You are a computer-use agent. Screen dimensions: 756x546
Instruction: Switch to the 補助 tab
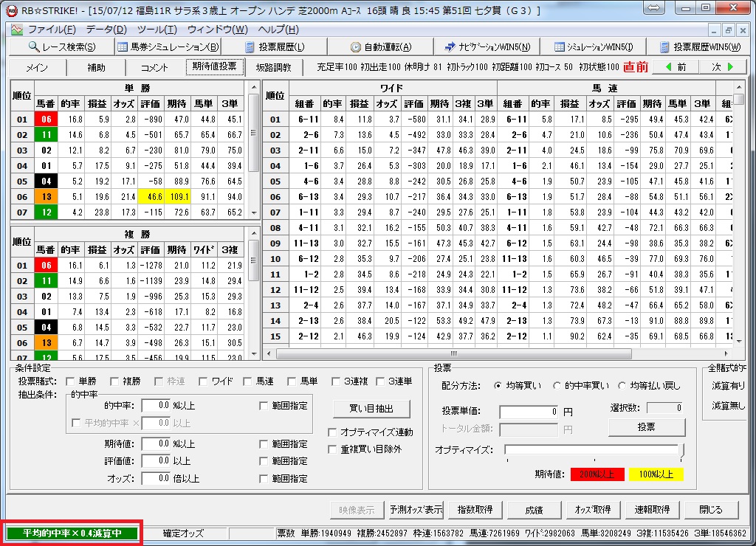tap(96, 67)
